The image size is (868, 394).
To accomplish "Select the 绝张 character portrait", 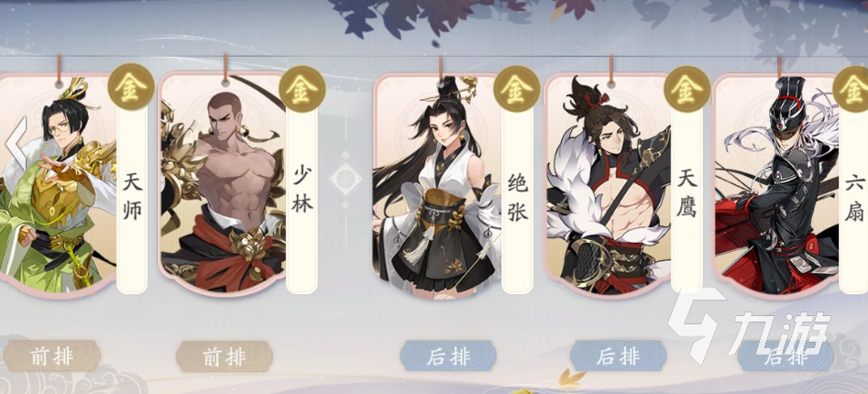I will (437, 186).
